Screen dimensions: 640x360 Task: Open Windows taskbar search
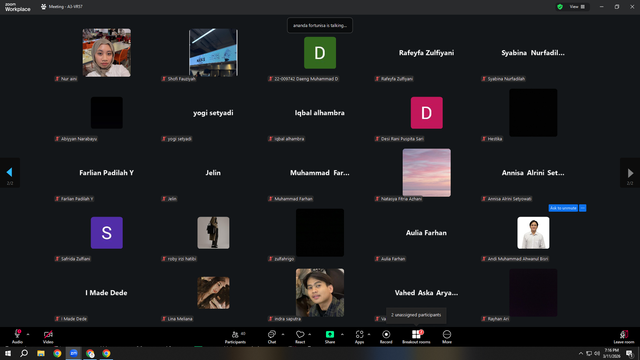24,353
